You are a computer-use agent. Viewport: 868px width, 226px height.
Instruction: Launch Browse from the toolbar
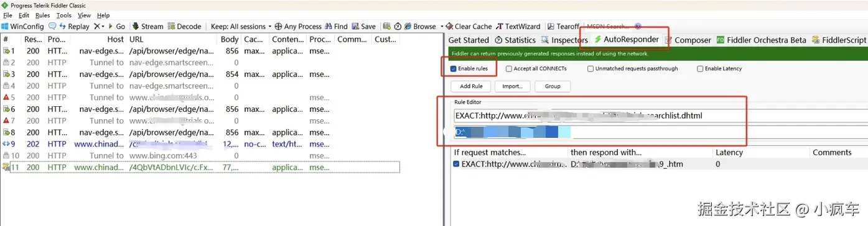click(x=420, y=27)
